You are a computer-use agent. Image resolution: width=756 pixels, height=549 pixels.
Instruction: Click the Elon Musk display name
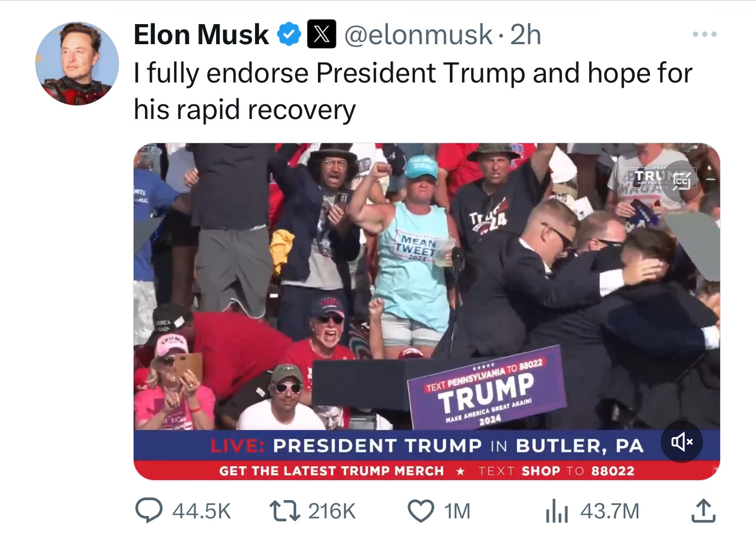pyautogui.click(x=201, y=35)
